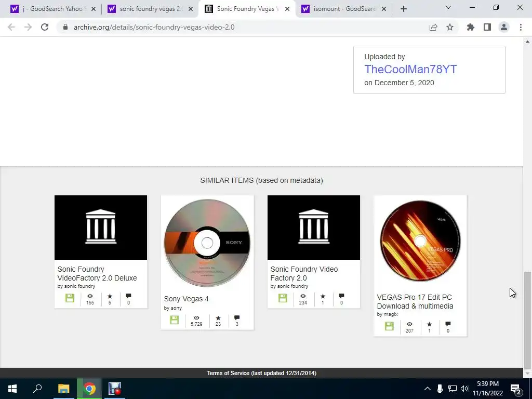The height and width of the screenshot is (399, 532).
Task: Open Windows Start menu
Action: [x=12, y=389]
